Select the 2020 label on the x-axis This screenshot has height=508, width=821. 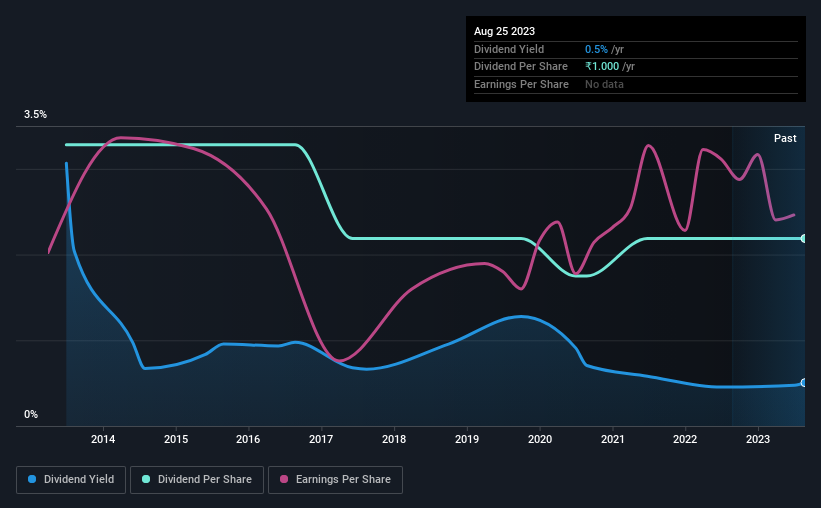(540, 439)
